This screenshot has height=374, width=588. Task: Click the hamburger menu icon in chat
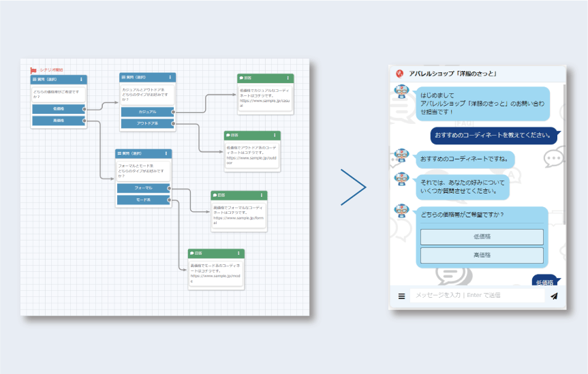401,296
